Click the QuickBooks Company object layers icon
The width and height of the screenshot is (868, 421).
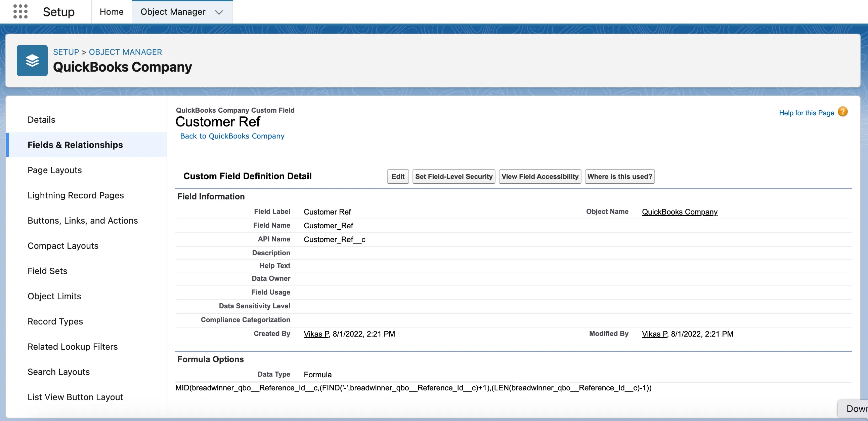click(32, 61)
